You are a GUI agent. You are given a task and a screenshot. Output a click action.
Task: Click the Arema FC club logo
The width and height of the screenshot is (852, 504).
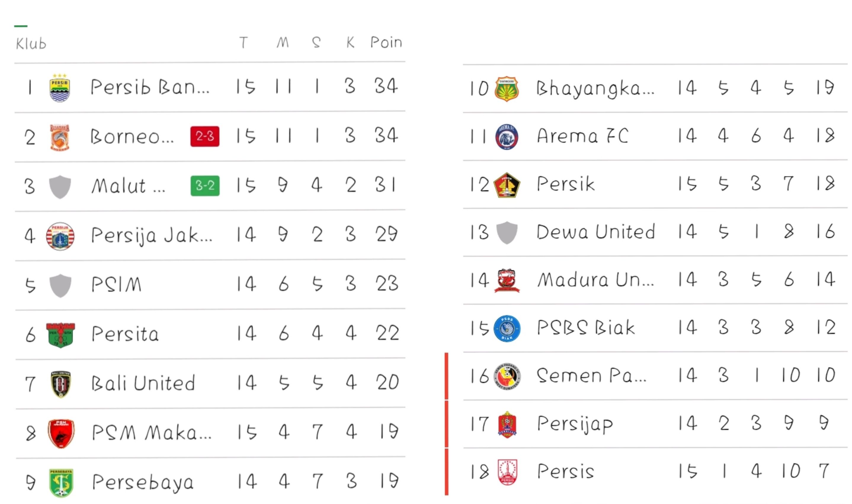(507, 137)
